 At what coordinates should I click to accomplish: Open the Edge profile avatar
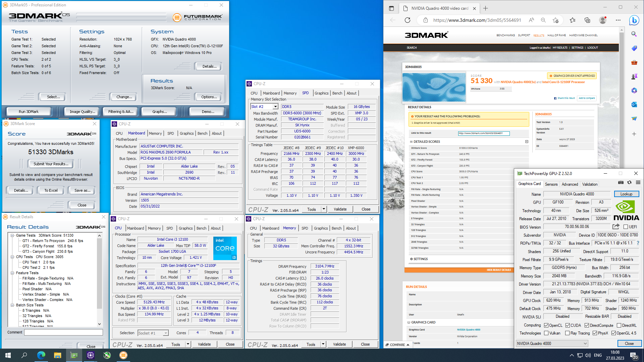pos(603,20)
